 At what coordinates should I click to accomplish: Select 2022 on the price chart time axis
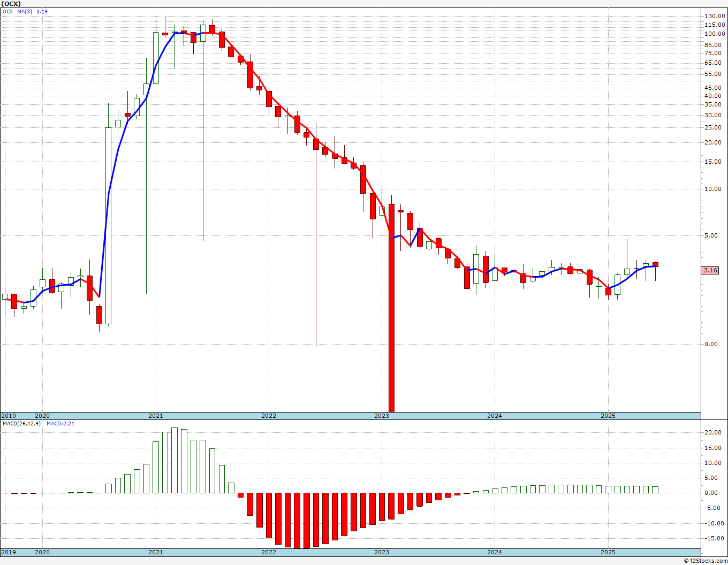point(269,416)
